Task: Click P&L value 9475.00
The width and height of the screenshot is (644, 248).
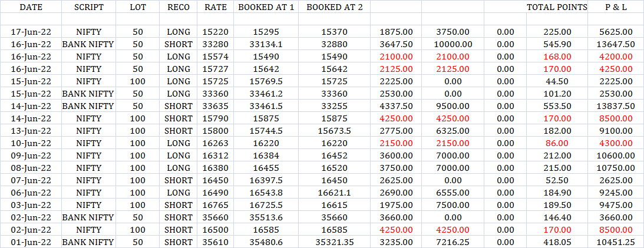Action: pos(616,205)
